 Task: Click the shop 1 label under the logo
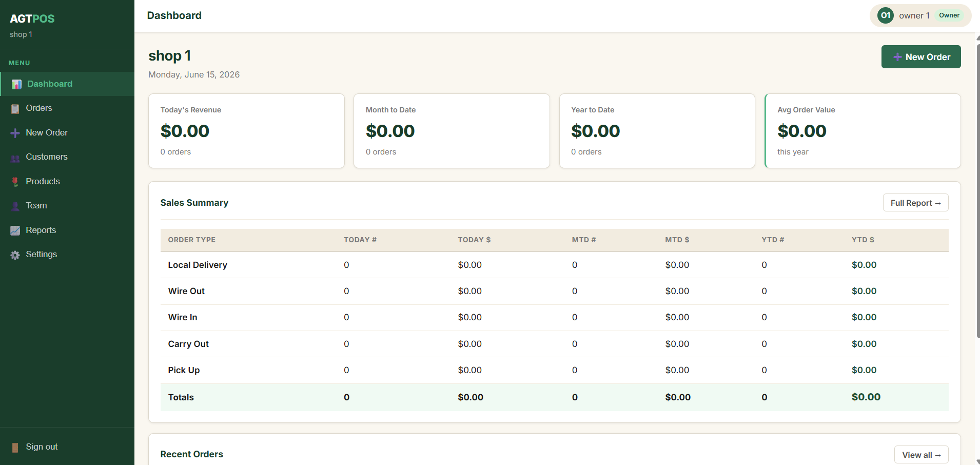point(21,34)
